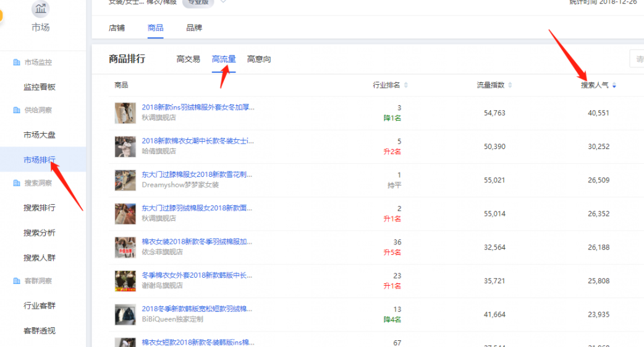Click the 市场监控 section icon
644x347 pixels.
(x=17, y=62)
